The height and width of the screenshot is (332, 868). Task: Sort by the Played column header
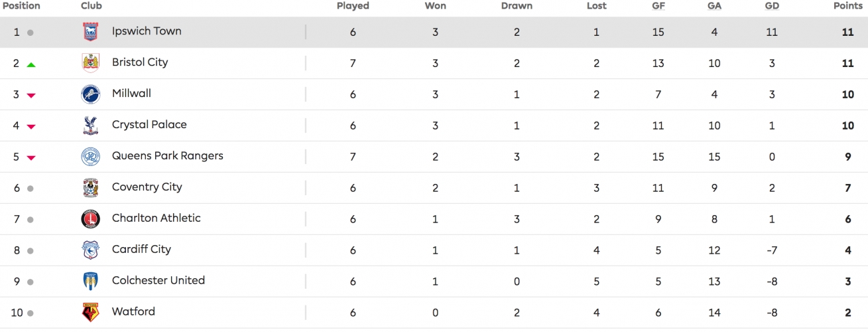coord(353,6)
